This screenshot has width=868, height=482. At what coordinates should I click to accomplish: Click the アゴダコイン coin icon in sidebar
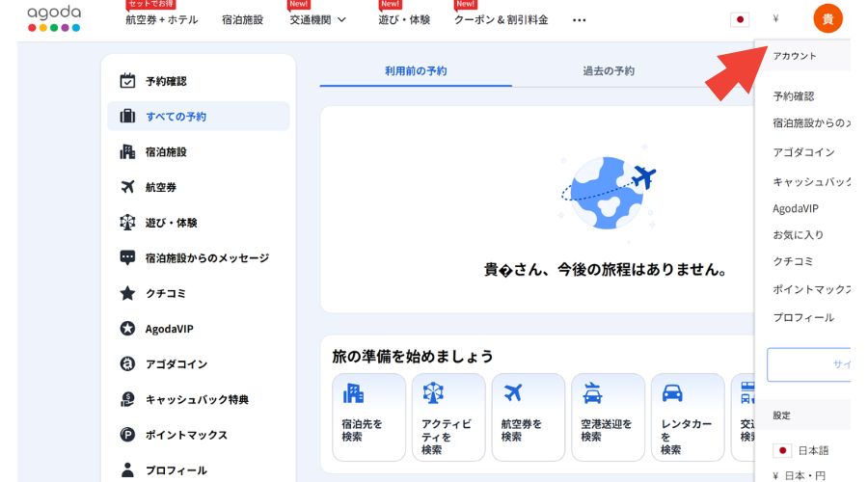point(127,364)
